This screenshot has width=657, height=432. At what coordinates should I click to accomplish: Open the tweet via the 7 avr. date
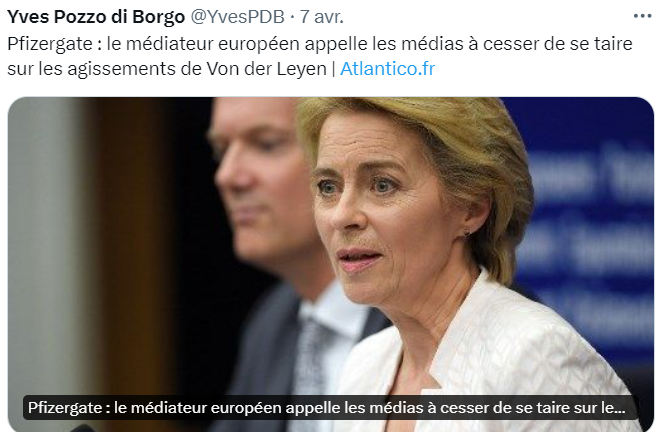point(321,17)
